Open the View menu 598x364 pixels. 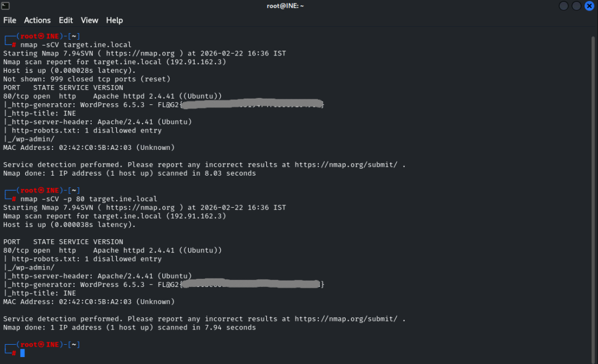coord(89,20)
